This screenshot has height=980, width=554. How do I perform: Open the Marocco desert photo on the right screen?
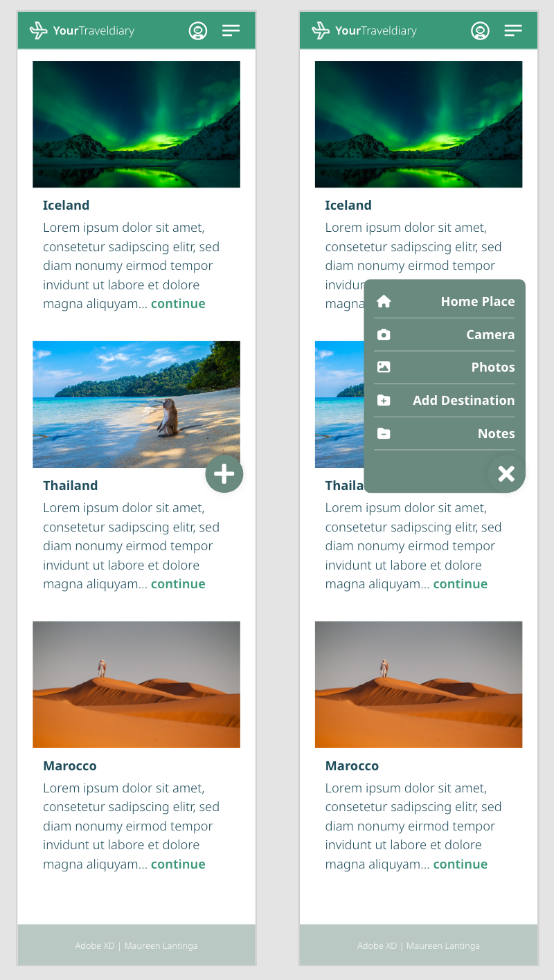[x=419, y=684]
